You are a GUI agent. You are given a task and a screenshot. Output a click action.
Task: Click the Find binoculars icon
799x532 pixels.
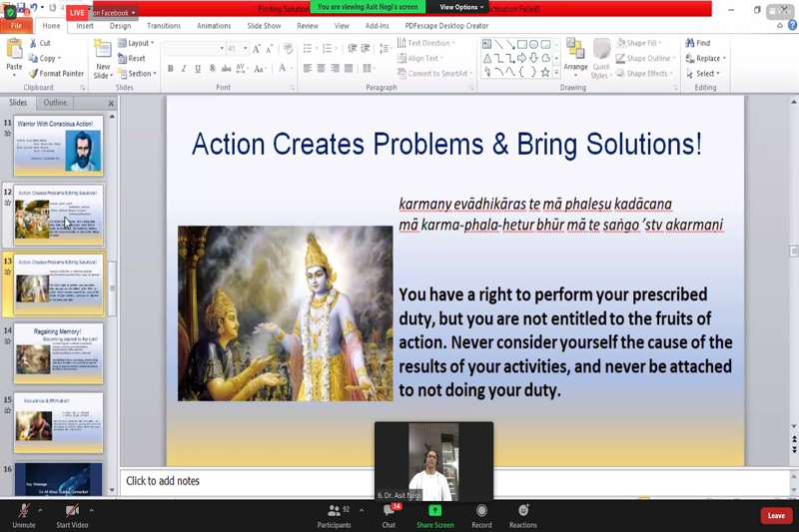(698, 43)
